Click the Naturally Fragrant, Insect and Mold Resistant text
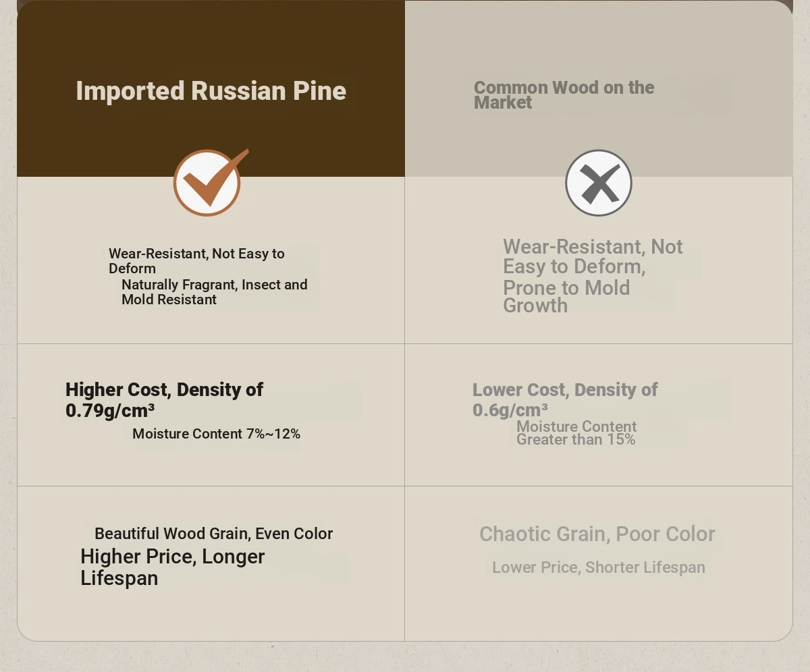 (215, 292)
